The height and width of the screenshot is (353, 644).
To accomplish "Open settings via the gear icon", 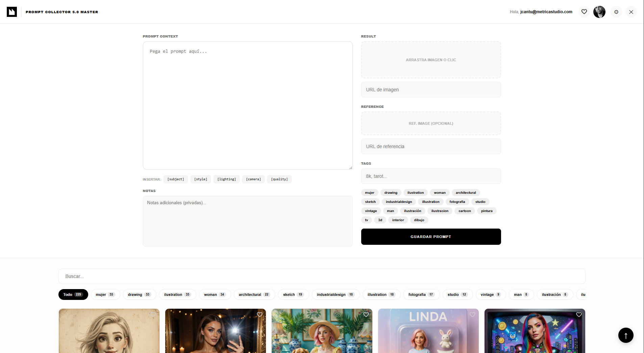I will [x=616, y=12].
